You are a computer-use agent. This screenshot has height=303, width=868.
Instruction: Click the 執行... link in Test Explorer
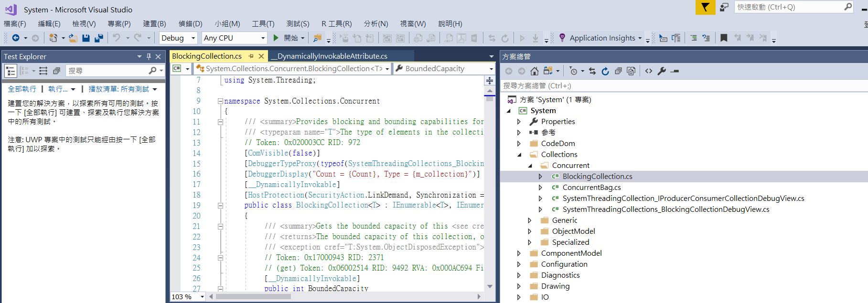pos(58,89)
